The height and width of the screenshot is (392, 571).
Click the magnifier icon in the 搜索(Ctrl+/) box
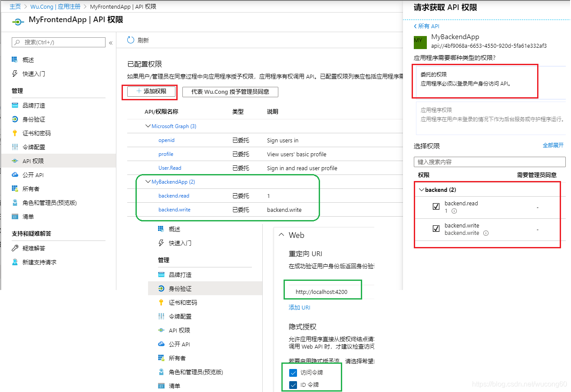click(x=17, y=42)
